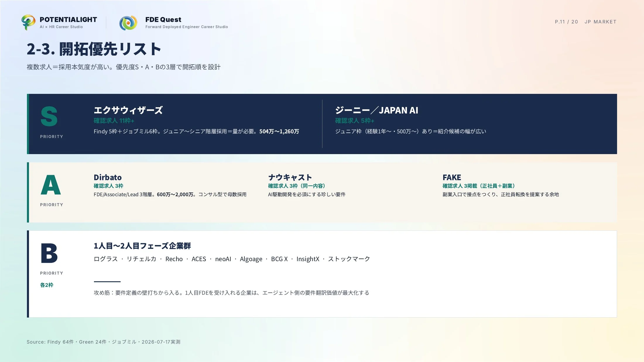This screenshot has width=644, height=362.
Task: Click the page number 'P.11 / 20'
Action: tap(566, 22)
